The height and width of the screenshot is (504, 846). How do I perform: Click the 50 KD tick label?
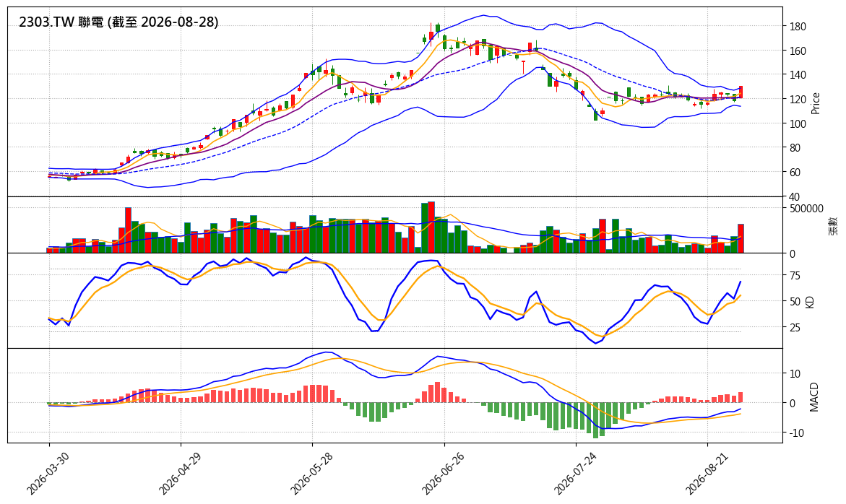click(795, 302)
